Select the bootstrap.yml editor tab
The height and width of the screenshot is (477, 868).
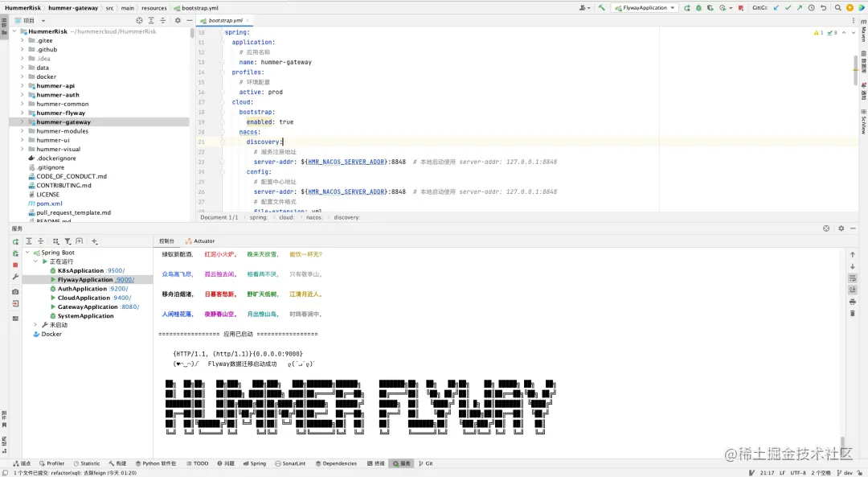pos(225,20)
